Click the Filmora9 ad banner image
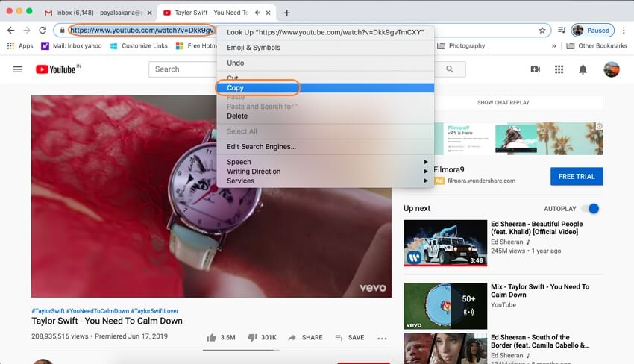The width and height of the screenshot is (634, 364). (519, 139)
